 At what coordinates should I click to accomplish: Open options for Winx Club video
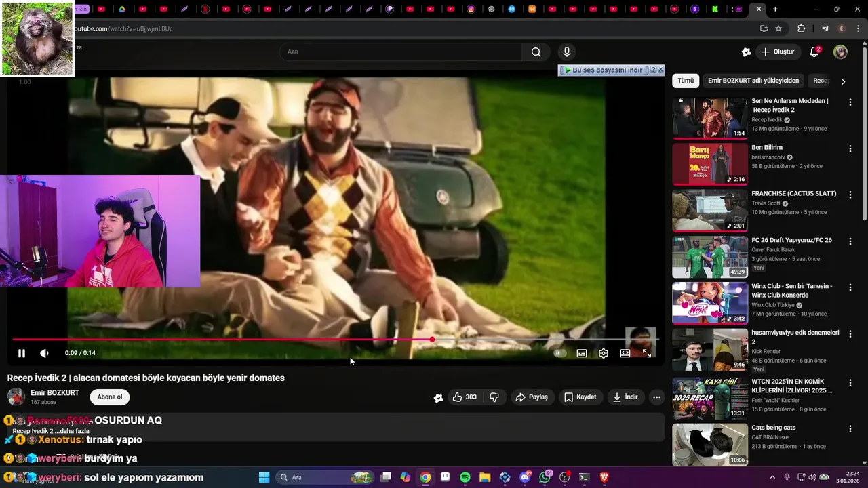pos(850,287)
